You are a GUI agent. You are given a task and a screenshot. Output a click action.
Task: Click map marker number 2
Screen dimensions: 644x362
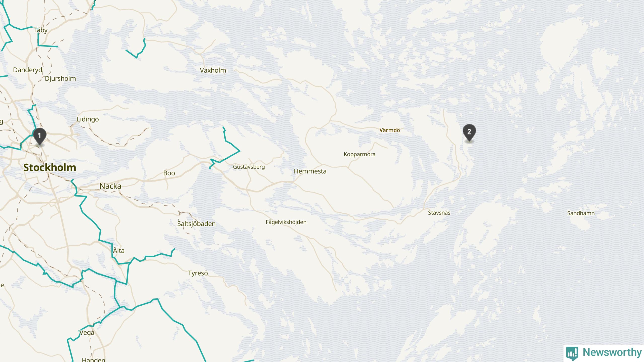(469, 132)
